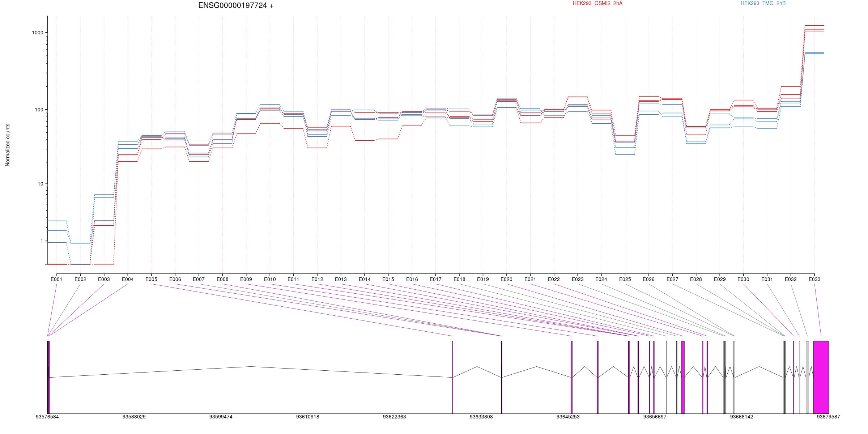This screenshot has width=868, height=434.
Task: Click exon label E017
Action: coord(435,279)
